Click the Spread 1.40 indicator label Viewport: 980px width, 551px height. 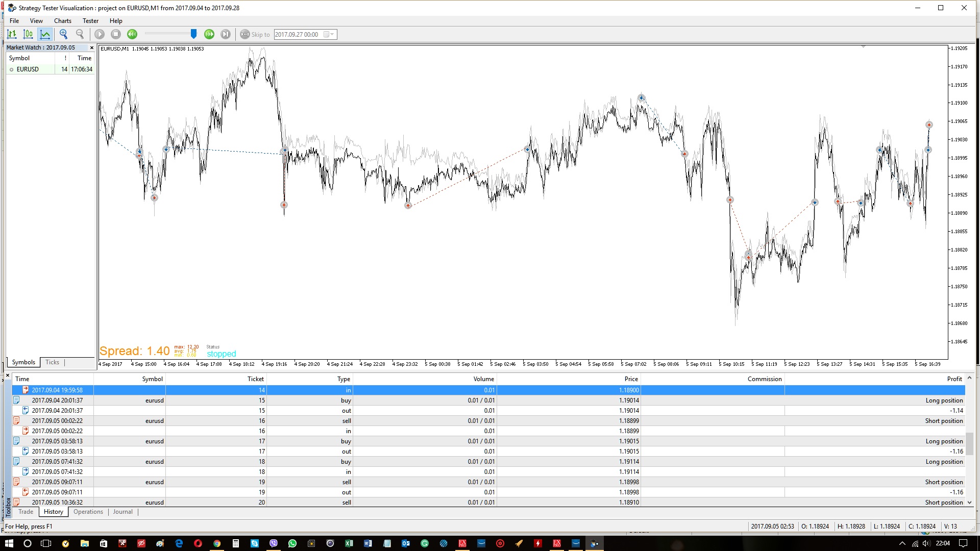point(135,351)
